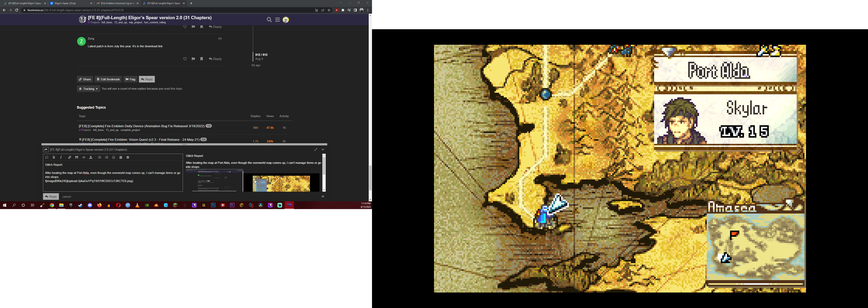Toggle bold formatting in composer
The width and height of the screenshot is (868, 308).
pyautogui.click(x=54, y=158)
